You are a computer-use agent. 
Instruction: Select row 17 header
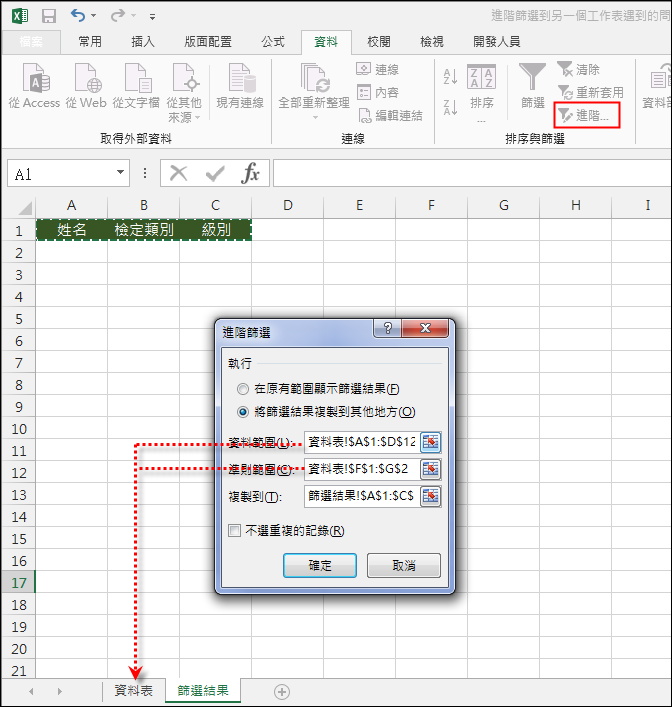(x=18, y=583)
